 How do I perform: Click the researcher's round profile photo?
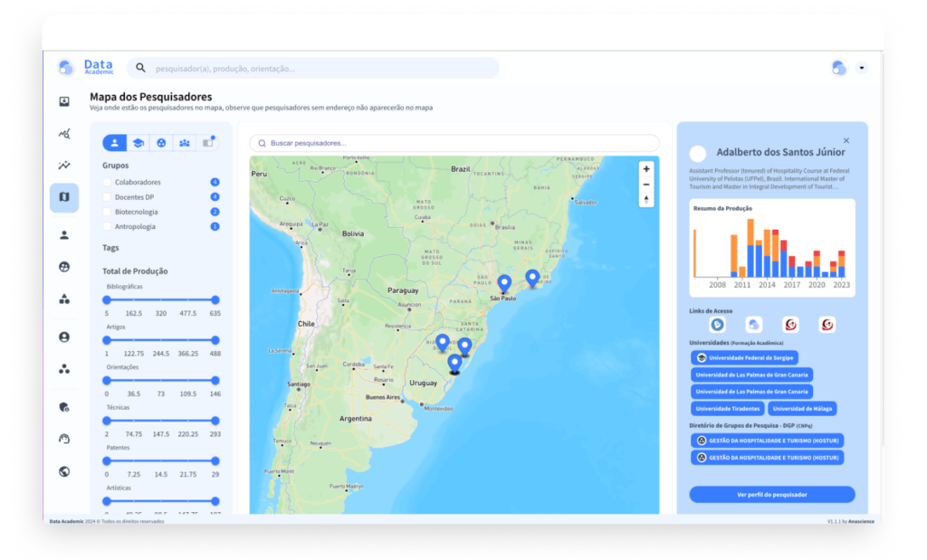(698, 154)
